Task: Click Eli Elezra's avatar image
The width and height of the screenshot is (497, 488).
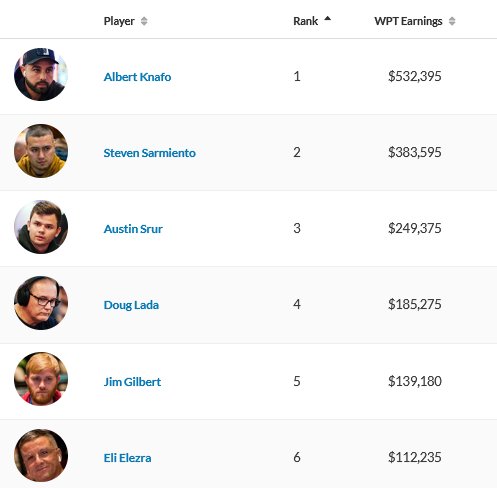Action: pyautogui.click(x=41, y=455)
